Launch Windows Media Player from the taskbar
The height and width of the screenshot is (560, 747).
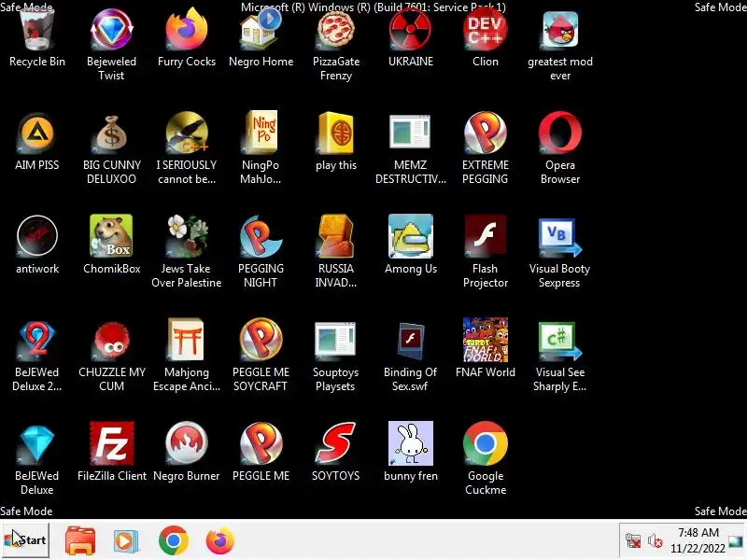coord(126,540)
